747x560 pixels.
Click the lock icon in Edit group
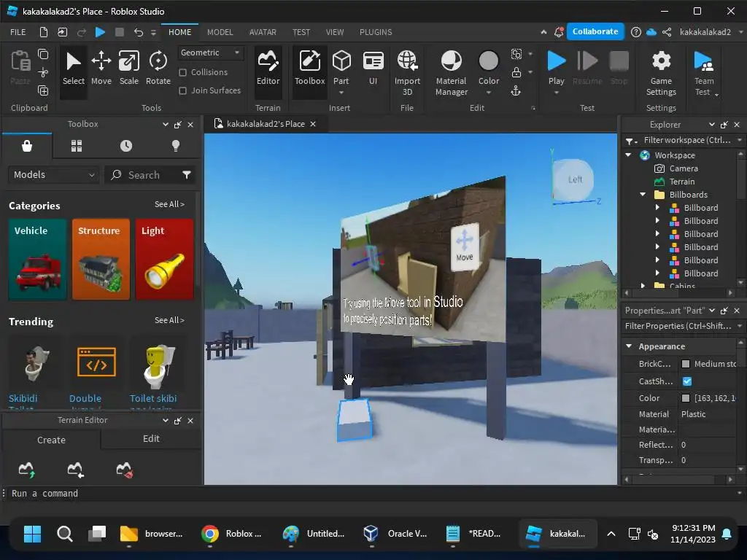(x=516, y=72)
